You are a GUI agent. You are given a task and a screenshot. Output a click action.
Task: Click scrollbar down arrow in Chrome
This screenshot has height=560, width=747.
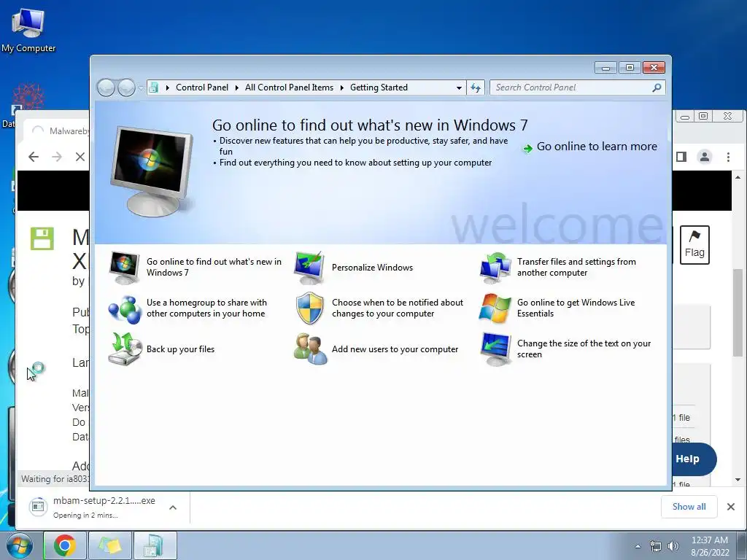point(738,480)
